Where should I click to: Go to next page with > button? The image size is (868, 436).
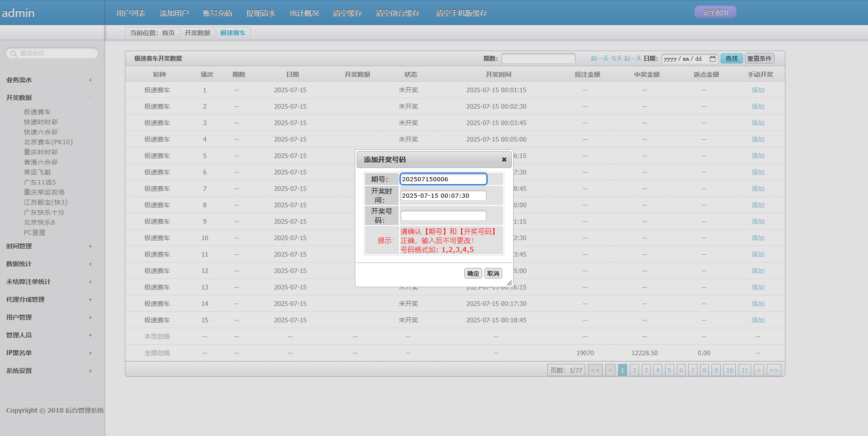[759, 370]
